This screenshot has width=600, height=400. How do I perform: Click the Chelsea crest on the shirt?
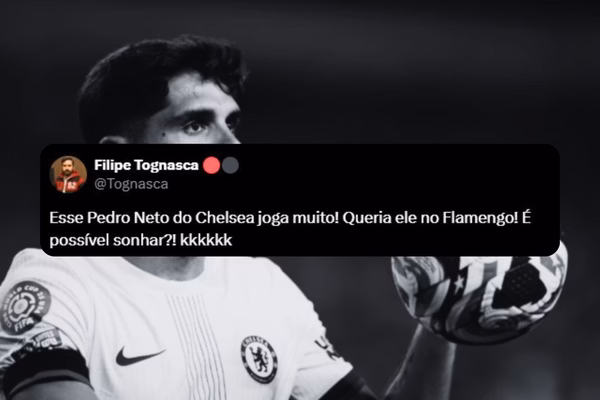pos(258,359)
